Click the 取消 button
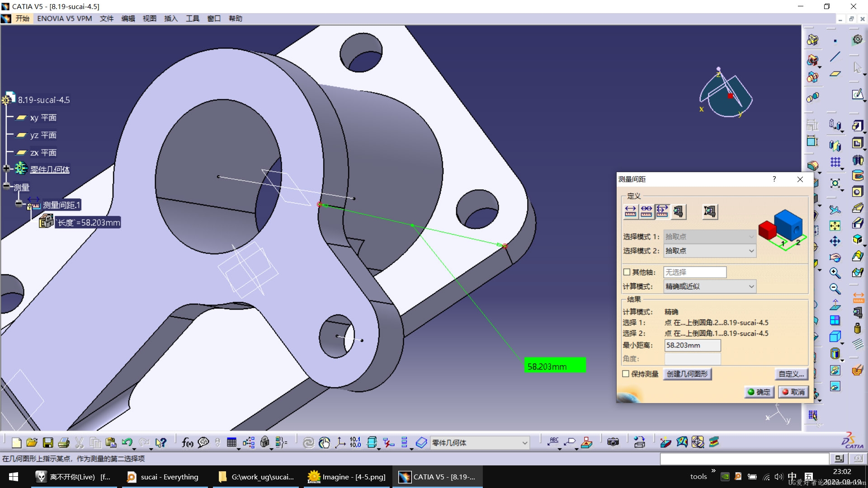Viewport: 868px width, 488px height. pos(793,392)
